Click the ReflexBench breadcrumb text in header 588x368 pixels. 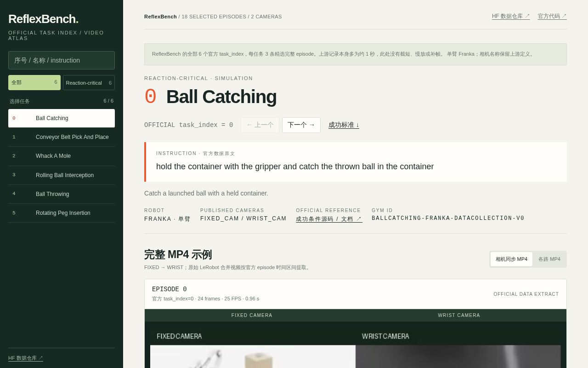click(160, 17)
